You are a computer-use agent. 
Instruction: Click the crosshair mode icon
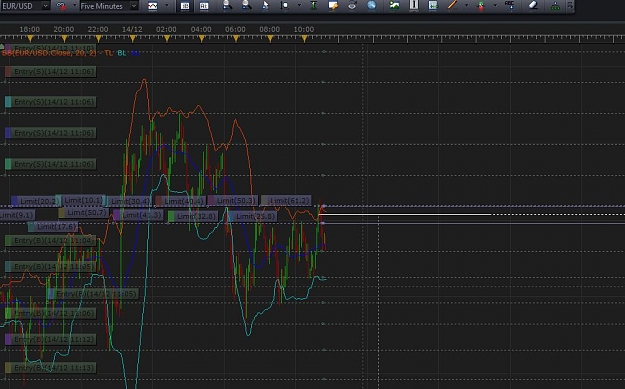point(285,6)
